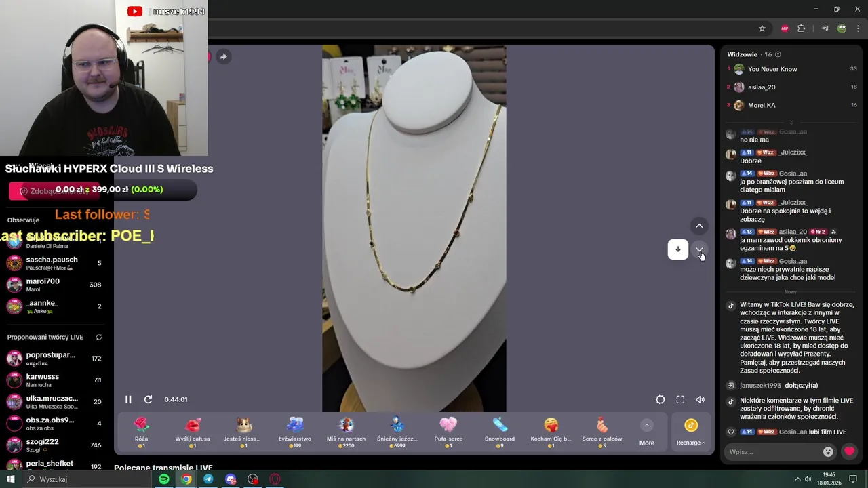Open You Never Know viewer profile
Image resolution: width=868 pixels, height=488 pixels.
[x=772, y=69]
